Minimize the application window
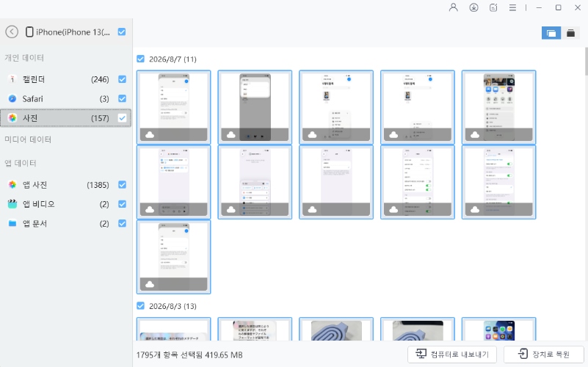This screenshot has height=367, width=588. click(x=539, y=7)
